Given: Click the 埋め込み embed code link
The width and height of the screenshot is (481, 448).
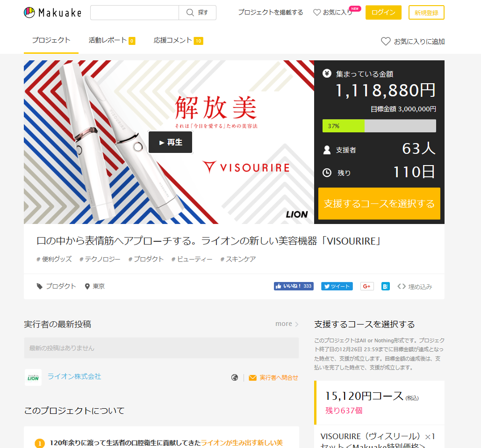Looking at the screenshot, I should pos(415,287).
